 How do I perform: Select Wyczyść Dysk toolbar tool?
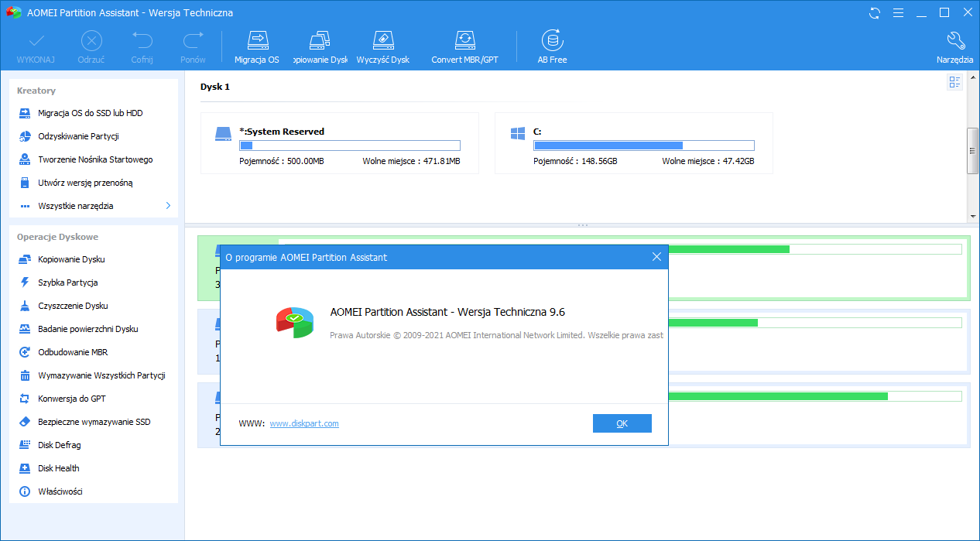[383, 47]
